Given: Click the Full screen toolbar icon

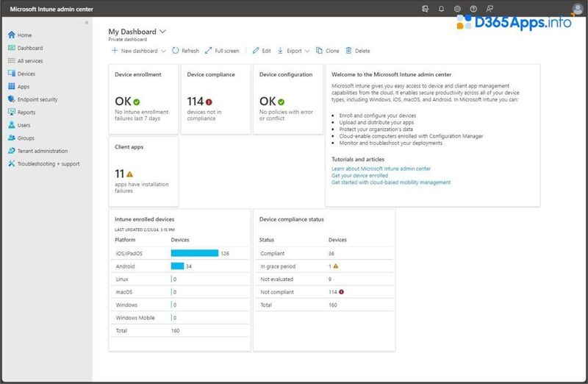Looking at the screenshot, I should click(x=209, y=51).
